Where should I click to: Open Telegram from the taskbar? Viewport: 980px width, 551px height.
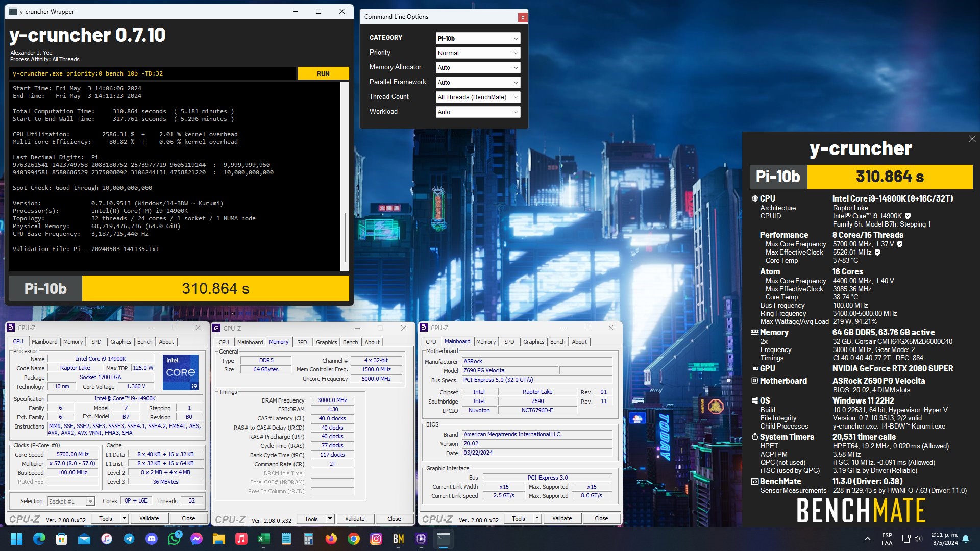tap(129, 539)
